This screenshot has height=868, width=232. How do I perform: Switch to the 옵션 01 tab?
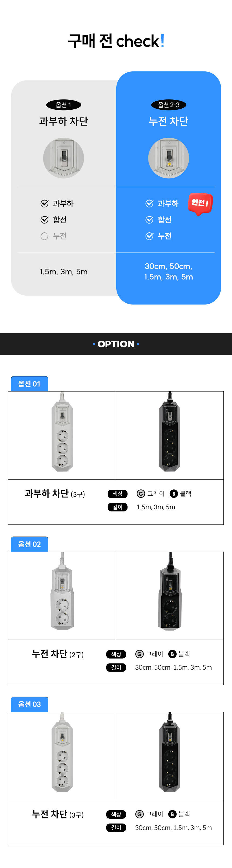pos(29,384)
